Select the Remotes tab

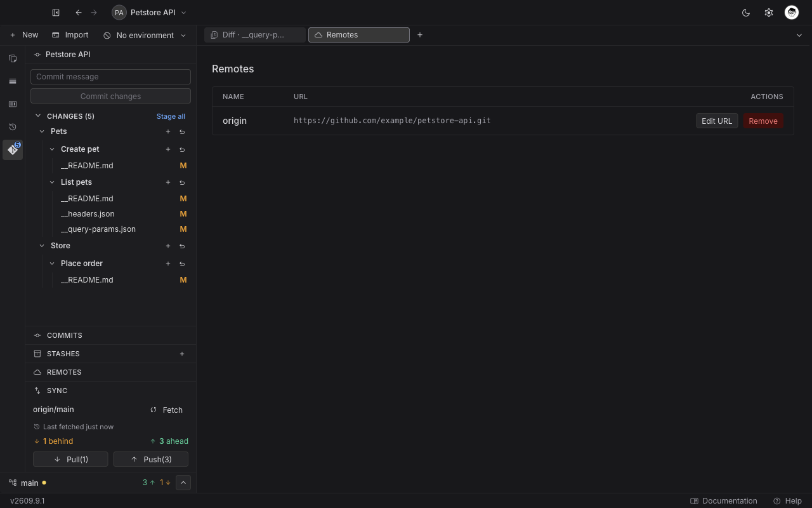(x=359, y=35)
